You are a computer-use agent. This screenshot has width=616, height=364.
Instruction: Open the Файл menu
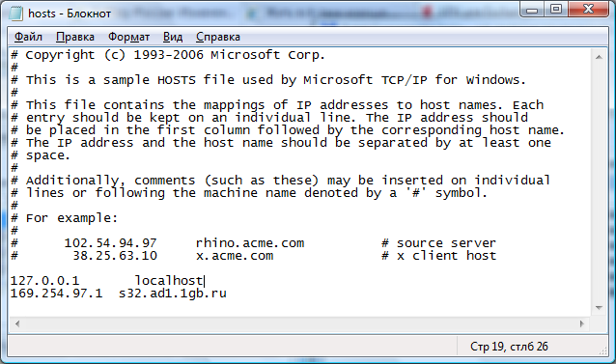28,37
